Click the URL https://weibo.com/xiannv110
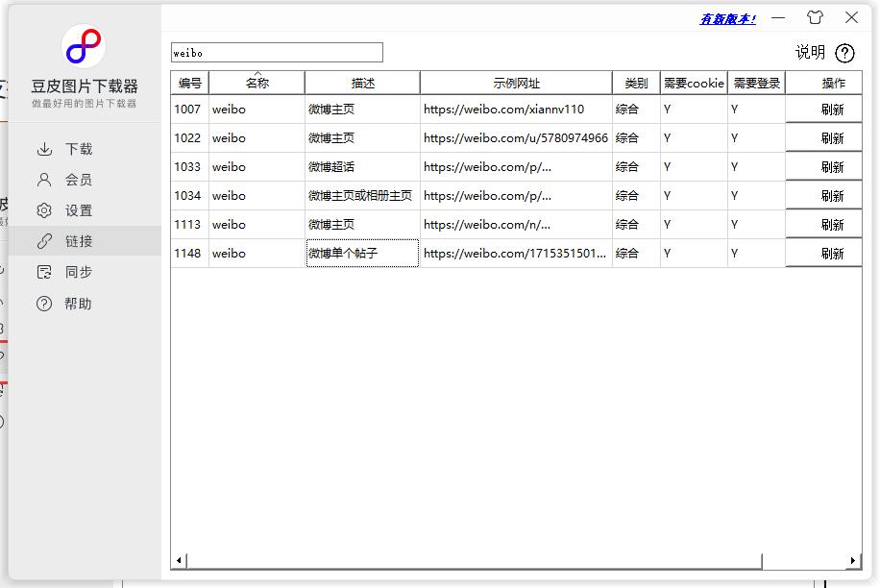This screenshot has height=588, width=880. pyautogui.click(x=503, y=110)
